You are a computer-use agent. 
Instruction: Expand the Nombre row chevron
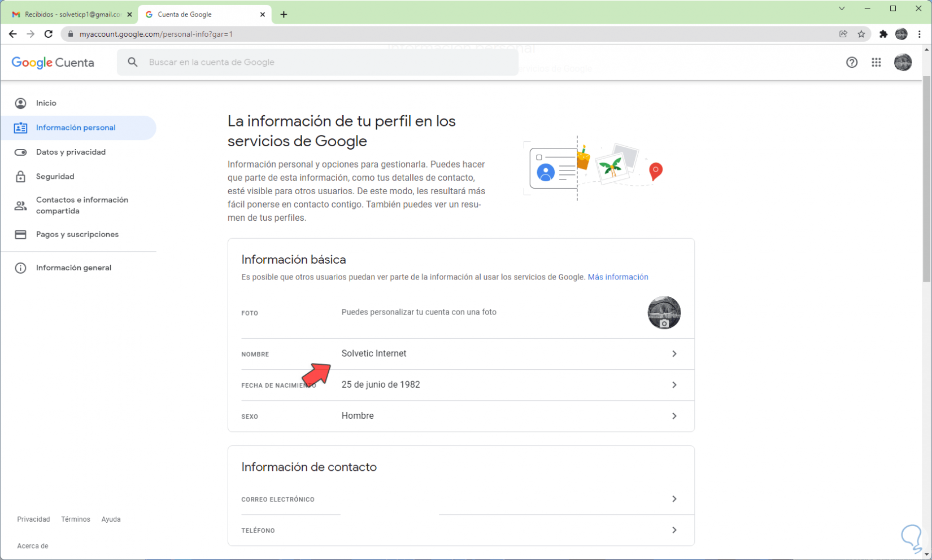pos(674,354)
